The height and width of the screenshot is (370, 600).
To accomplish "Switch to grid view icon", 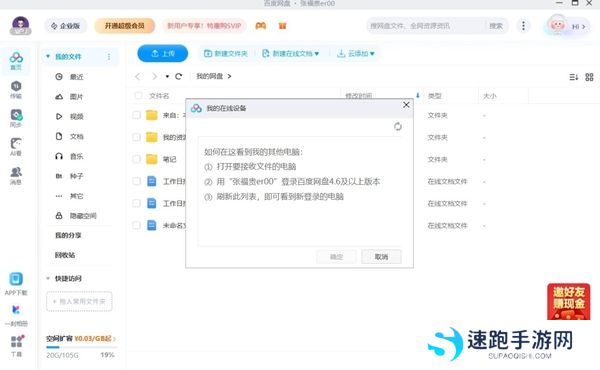I will pyautogui.click(x=589, y=77).
